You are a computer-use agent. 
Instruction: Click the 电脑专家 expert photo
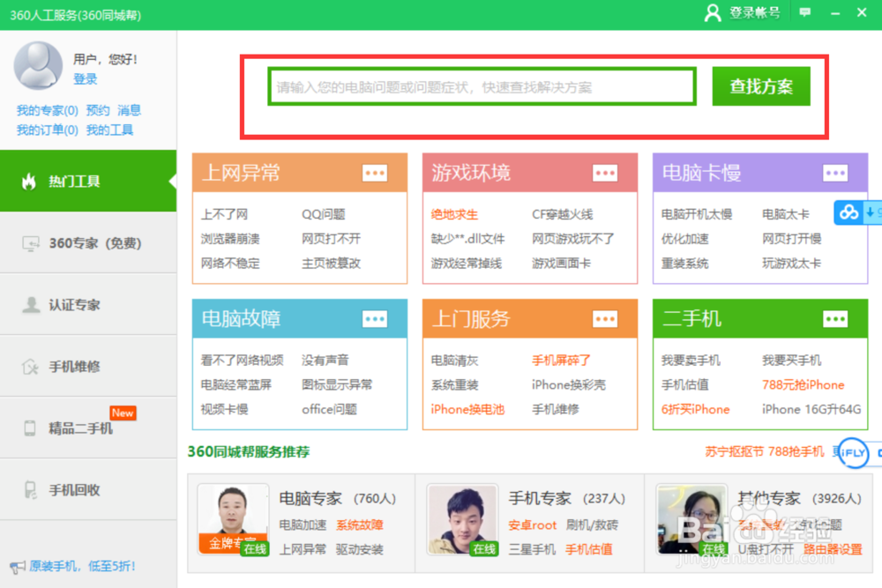click(233, 520)
